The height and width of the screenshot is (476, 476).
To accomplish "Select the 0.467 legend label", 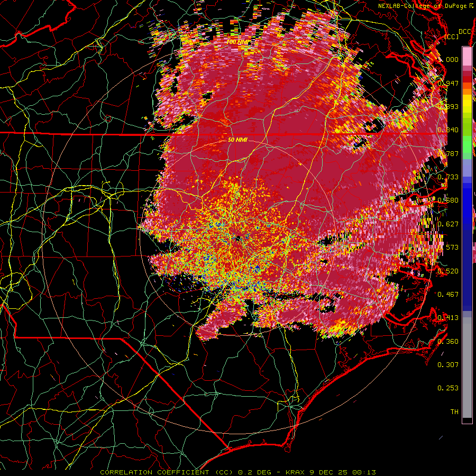I will 448,295.
